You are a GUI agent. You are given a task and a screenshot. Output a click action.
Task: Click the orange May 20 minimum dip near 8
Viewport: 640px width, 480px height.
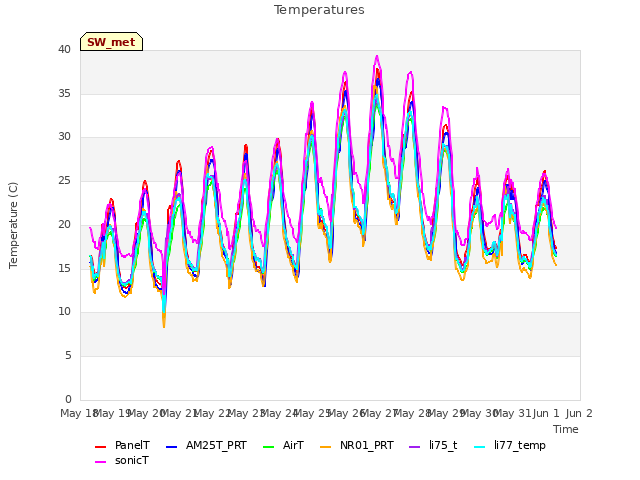164,325
